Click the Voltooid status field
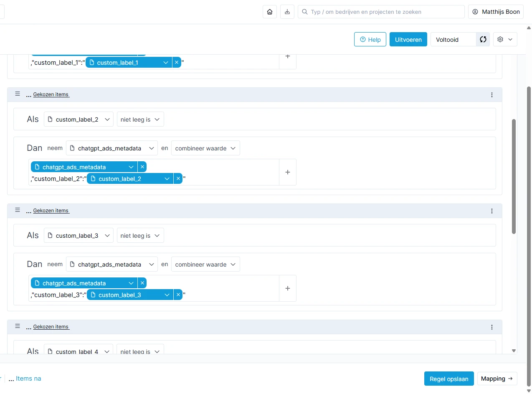This screenshot has width=532, height=394. pyautogui.click(x=453, y=39)
